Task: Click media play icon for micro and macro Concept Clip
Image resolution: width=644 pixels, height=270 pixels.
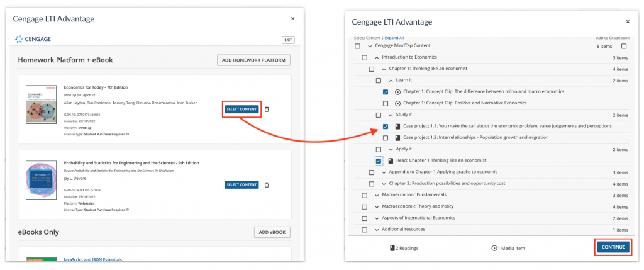Action: coord(397,92)
